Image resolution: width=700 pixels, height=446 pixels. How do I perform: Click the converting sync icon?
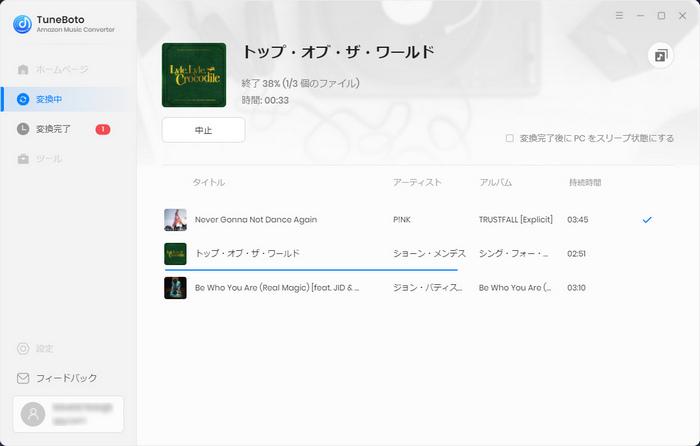coord(23,99)
